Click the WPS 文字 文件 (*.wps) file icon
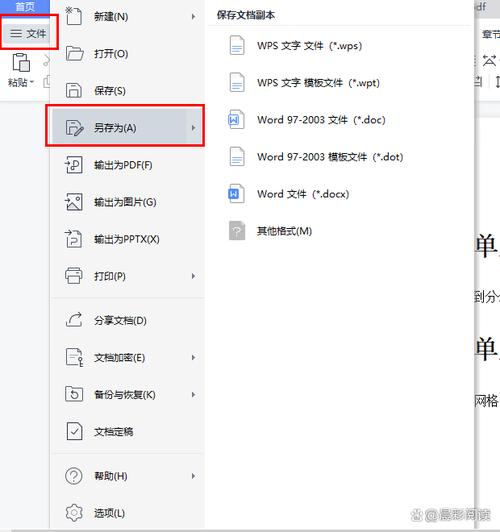Image resolution: width=500 pixels, height=532 pixels. (x=237, y=45)
